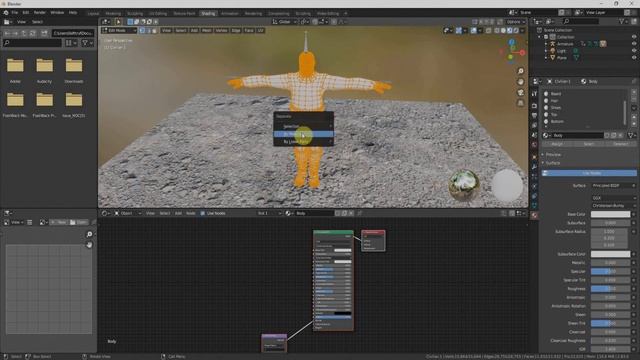Toggle Light visibility eye in outliner
640x360 pixels.
(x=634, y=51)
